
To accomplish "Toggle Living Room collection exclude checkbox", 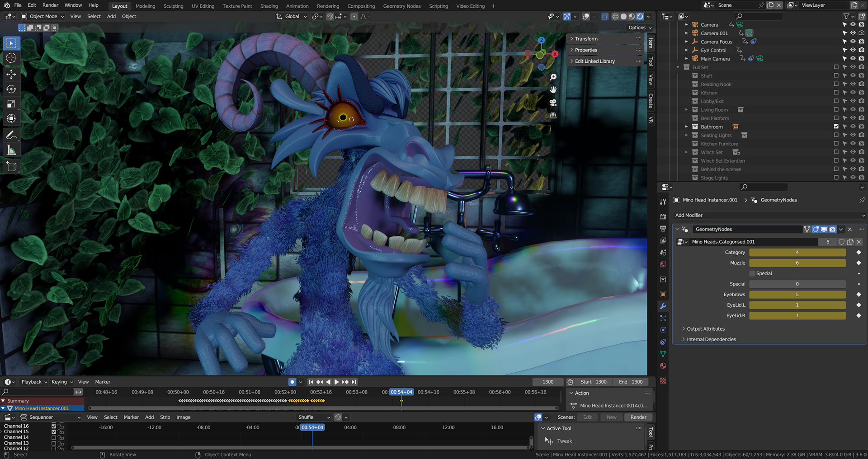I will tap(836, 110).
